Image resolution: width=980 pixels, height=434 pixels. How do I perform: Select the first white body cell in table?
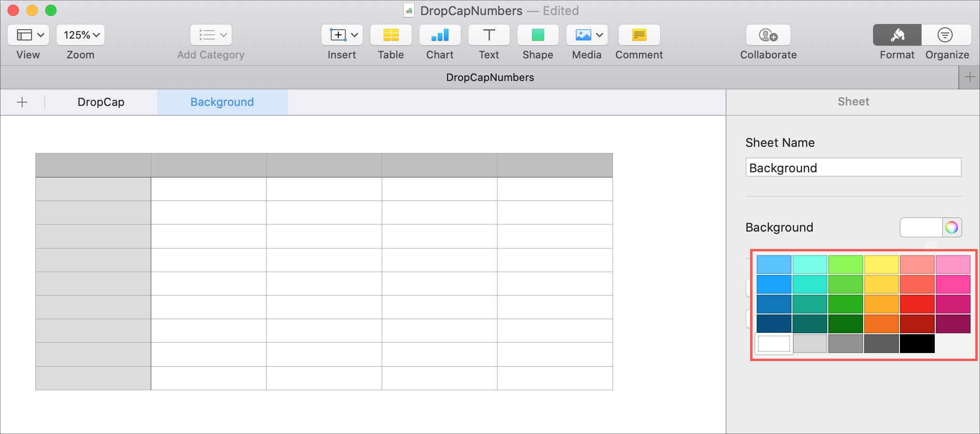click(209, 189)
